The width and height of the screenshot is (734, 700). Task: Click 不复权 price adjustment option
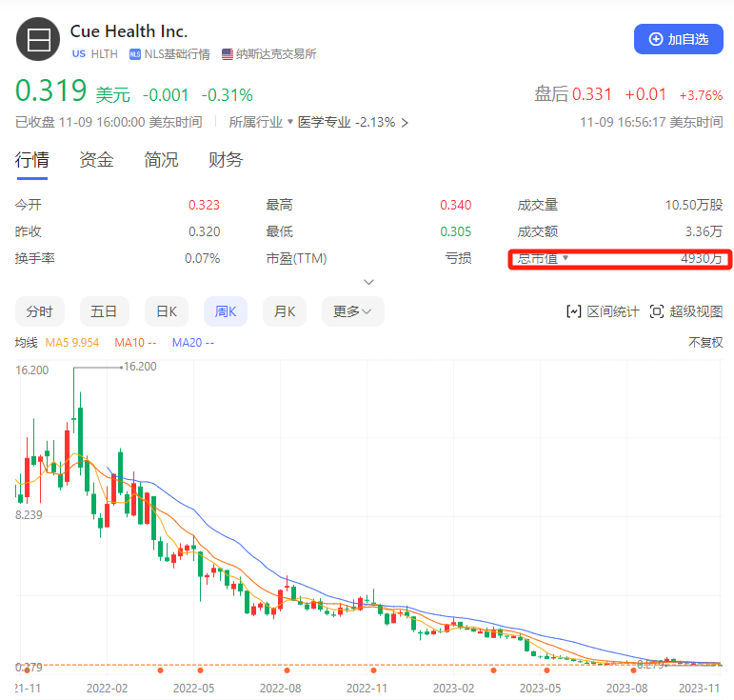[705, 343]
